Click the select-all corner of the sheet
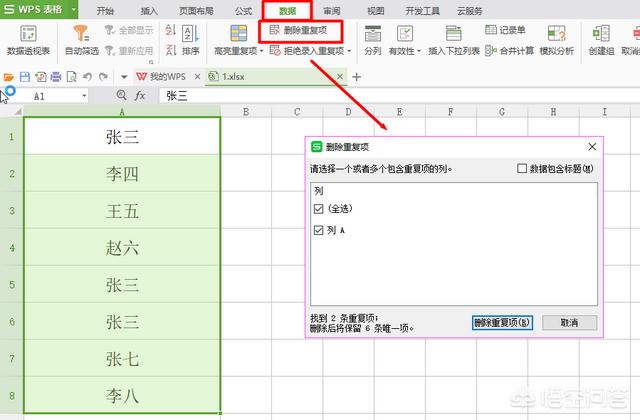The width and height of the screenshot is (640, 420). point(17,111)
